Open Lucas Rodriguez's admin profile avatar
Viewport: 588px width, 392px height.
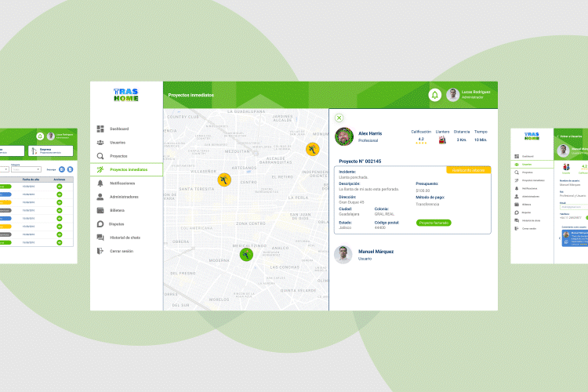tap(452, 95)
